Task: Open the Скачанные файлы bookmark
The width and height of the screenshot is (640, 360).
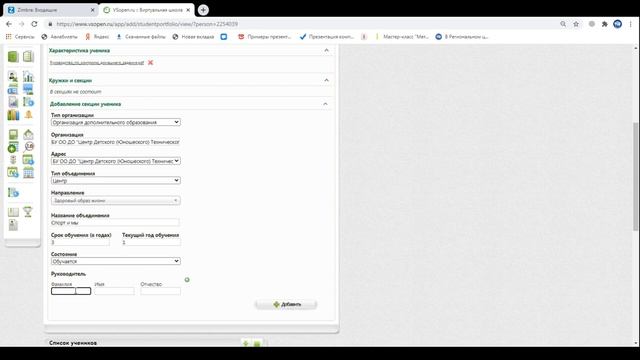Action: (141, 37)
